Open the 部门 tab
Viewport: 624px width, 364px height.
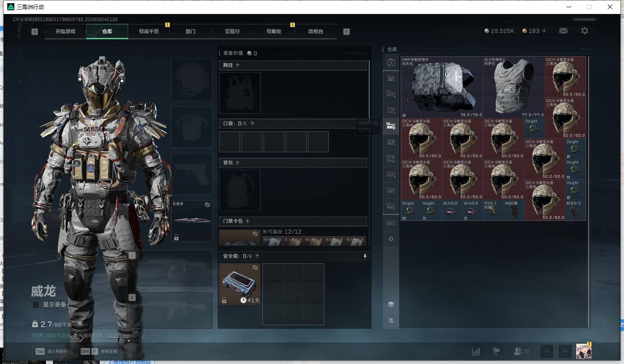[x=191, y=32]
